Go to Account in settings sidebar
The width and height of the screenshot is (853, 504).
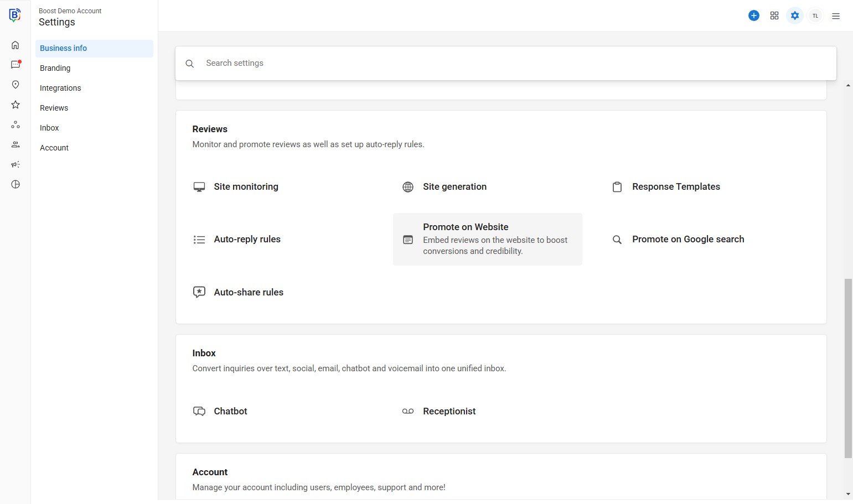pyautogui.click(x=54, y=148)
